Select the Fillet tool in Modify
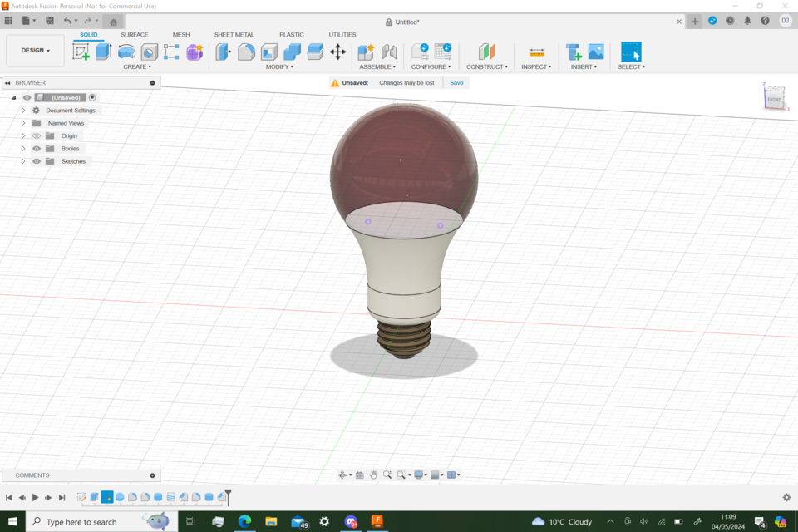The image size is (798, 532). click(244, 52)
